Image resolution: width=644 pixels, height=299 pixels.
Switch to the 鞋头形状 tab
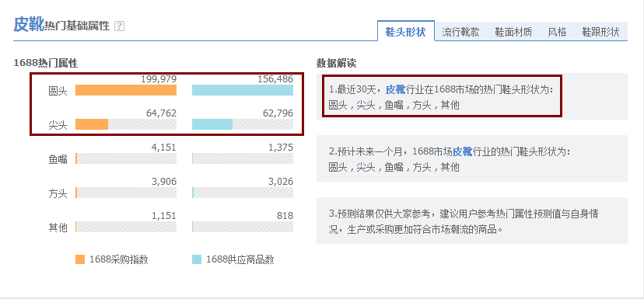pos(405,32)
